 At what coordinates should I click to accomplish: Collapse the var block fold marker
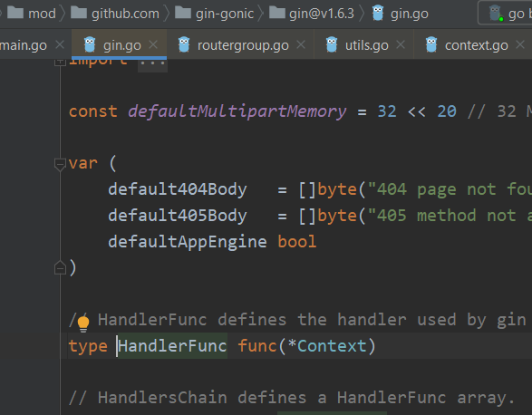click(x=60, y=164)
